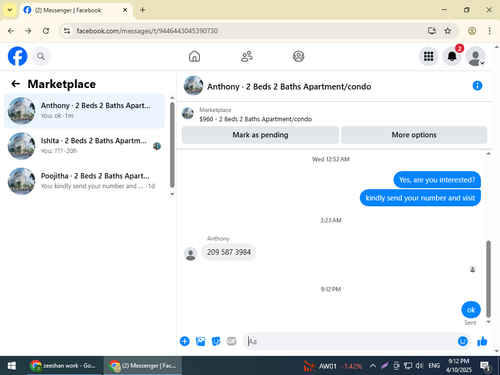Send a thumbs-up like
The image size is (500, 375).
[482, 341]
